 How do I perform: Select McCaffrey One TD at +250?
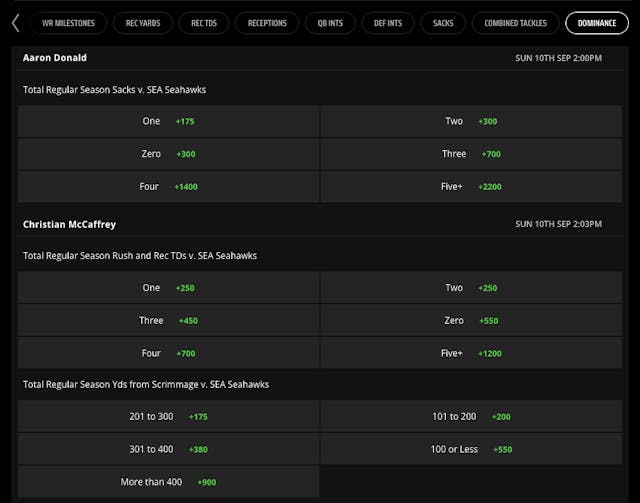(168, 288)
